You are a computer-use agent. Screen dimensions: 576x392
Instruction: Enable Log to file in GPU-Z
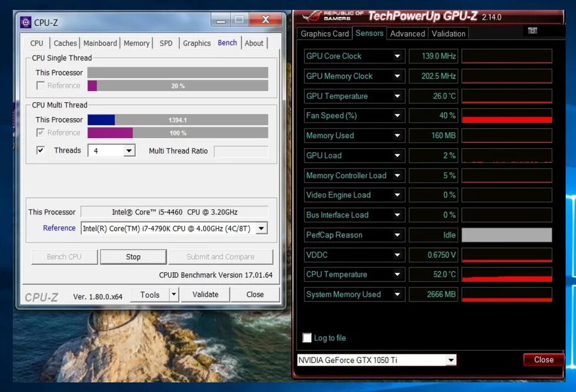pos(307,338)
